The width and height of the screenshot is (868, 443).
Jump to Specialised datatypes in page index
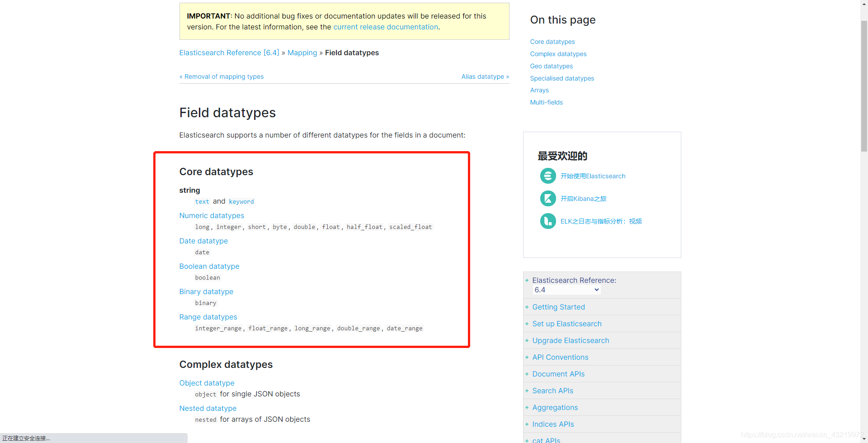562,78
